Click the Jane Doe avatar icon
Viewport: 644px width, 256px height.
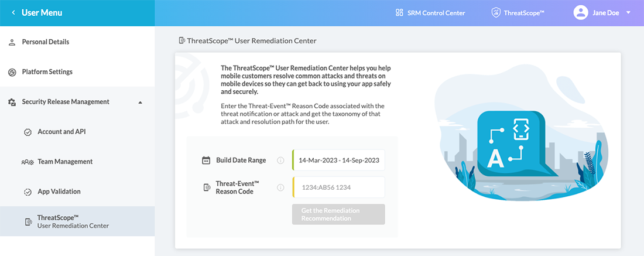pyautogui.click(x=581, y=12)
